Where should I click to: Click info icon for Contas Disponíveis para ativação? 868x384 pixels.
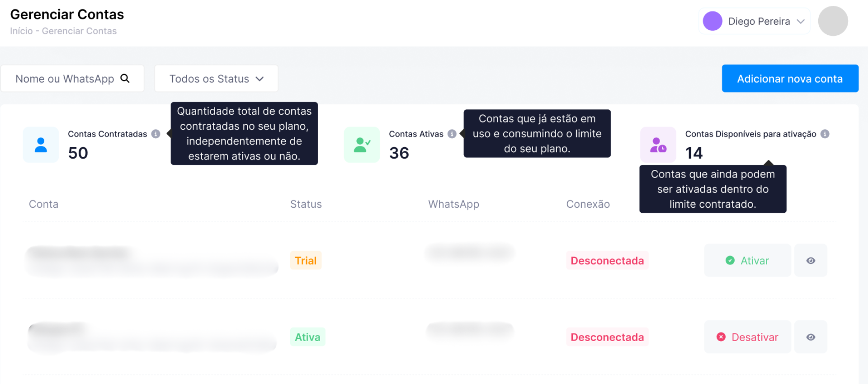click(x=825, y=134)
